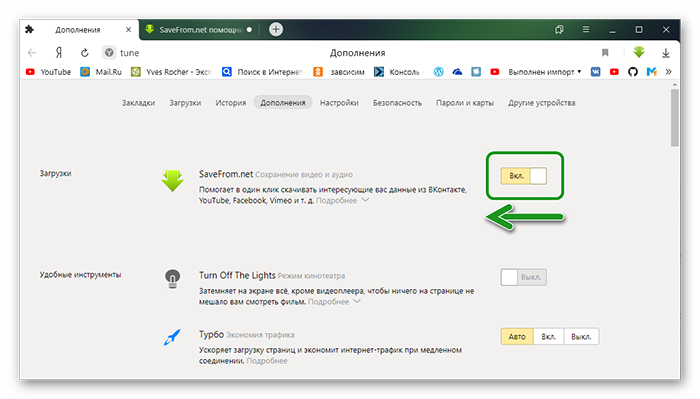Set Турбо mode to Вкл.
The image size is (700, 399).
[548, 337]
